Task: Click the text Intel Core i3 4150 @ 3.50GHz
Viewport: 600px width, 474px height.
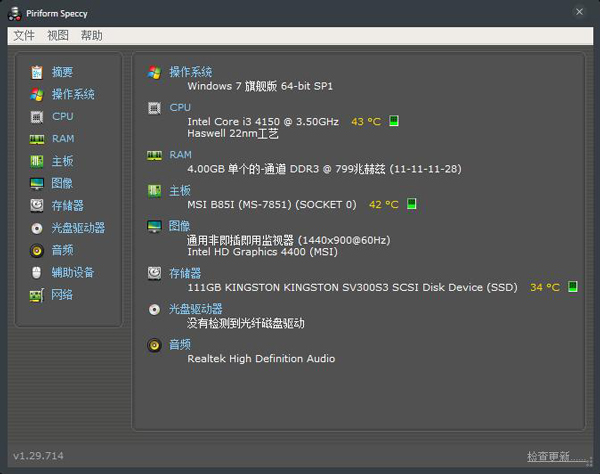Action: click(263, 122)
